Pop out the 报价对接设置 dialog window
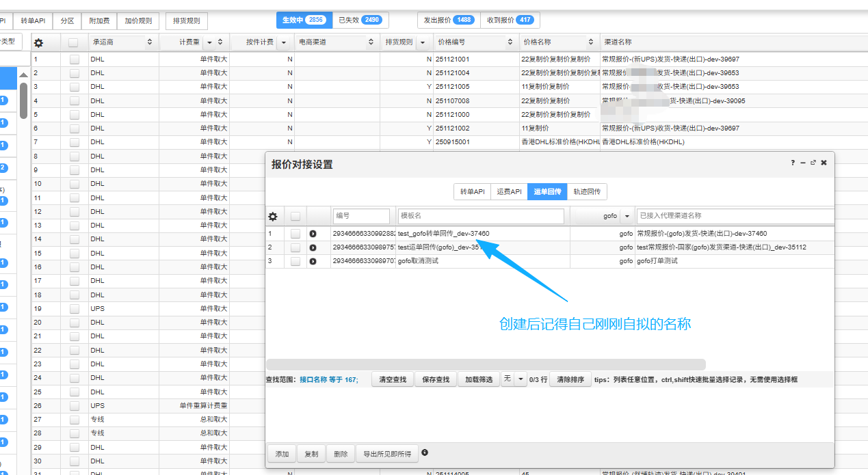This screenshot has height=475, width=868. pyautogui.click(x=813, y=163)
